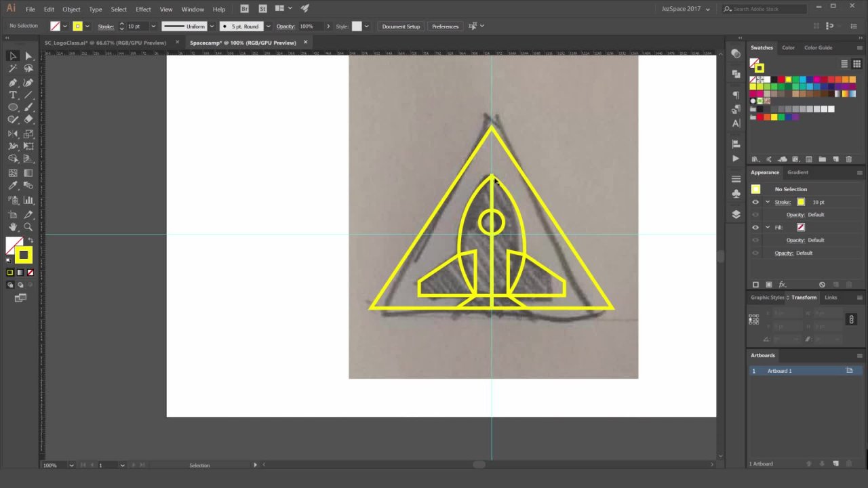Activate the Eyedropper tool

click(13, 186)
